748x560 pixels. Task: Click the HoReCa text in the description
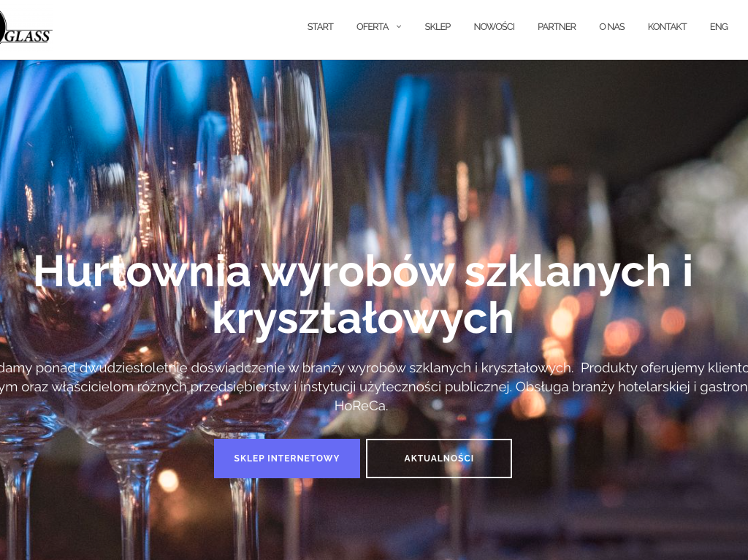click(361, 406)
